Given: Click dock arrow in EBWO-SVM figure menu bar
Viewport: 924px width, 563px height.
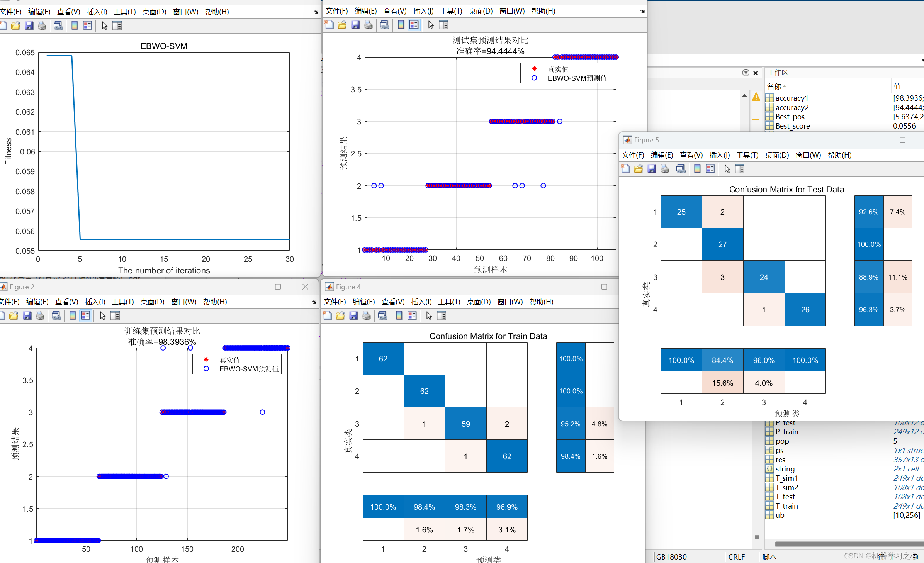Looking at the screenshot, I should point(316,12).
